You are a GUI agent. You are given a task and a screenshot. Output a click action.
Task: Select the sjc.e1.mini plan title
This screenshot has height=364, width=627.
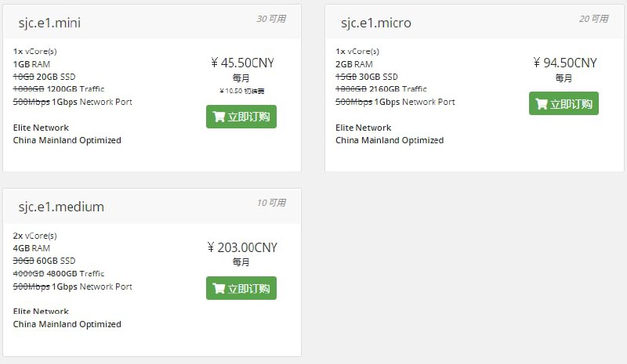(x=49, y=23)
